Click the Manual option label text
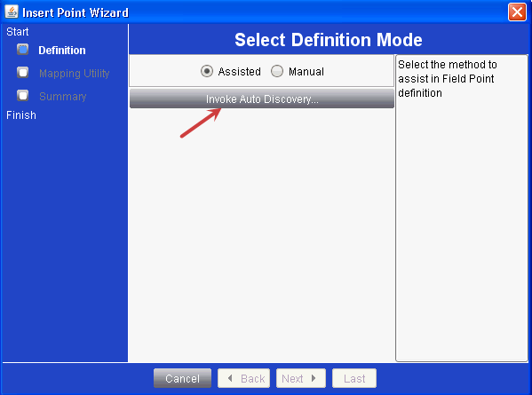This screenshot has height=395, width=532. tap(306, 72)
